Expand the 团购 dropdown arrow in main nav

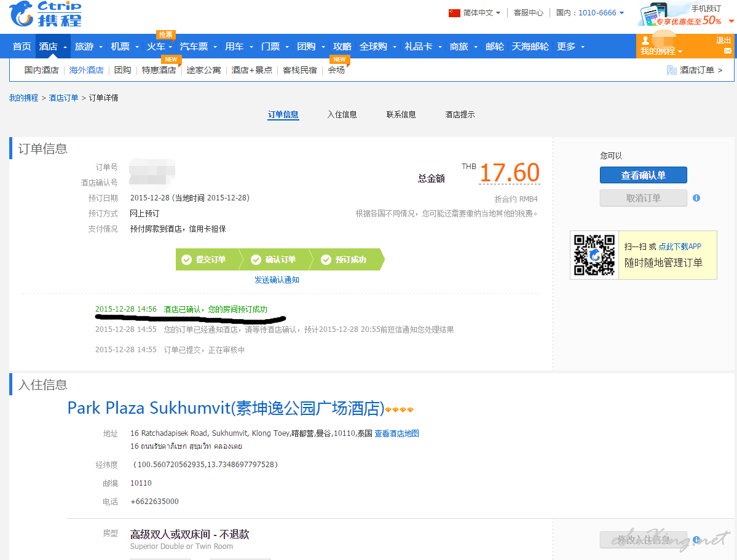pos(323,47)
